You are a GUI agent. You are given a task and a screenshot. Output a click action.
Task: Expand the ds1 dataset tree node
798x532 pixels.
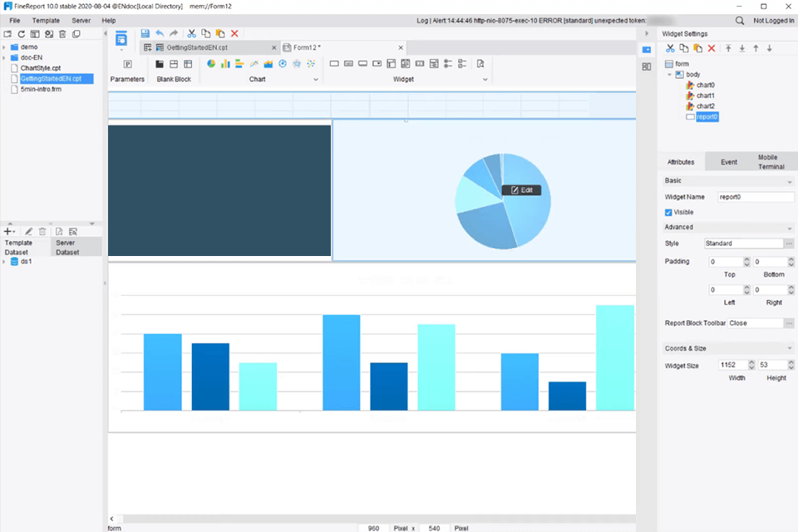pos(4,260)
